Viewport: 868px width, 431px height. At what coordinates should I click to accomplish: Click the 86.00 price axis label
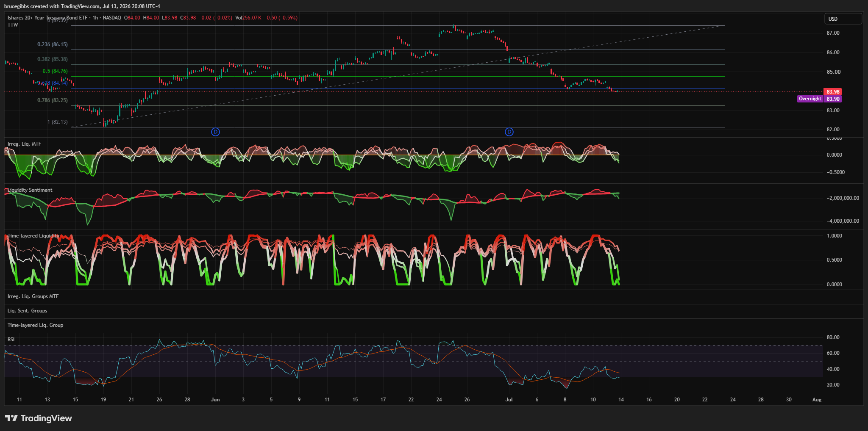pyautogui.click(x=833, y=52)
